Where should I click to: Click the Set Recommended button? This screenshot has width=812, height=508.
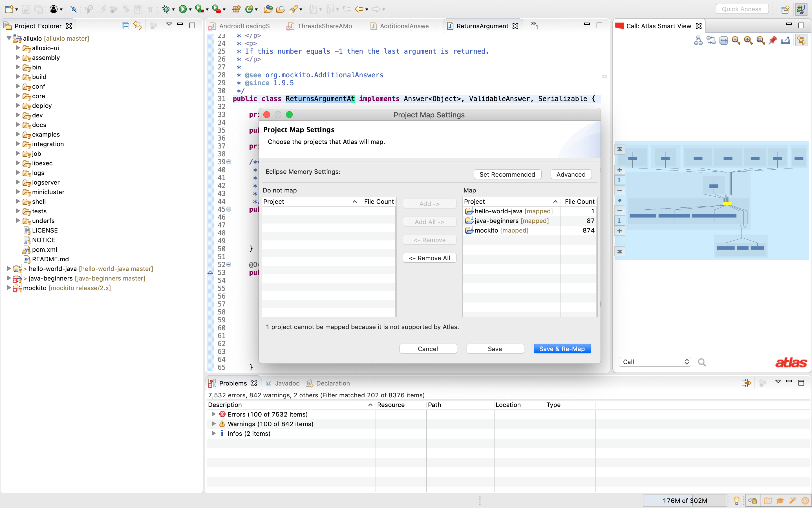(x=507, y=174)
